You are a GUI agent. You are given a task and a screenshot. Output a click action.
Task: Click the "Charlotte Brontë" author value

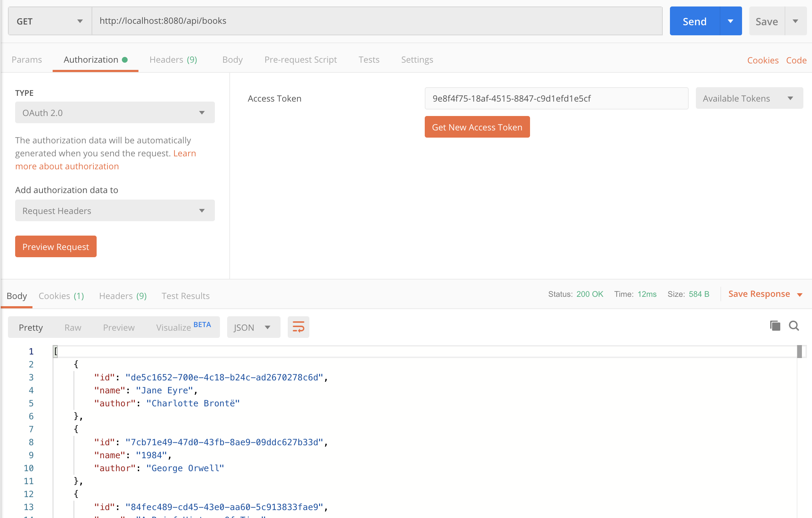tap(193, 403)
